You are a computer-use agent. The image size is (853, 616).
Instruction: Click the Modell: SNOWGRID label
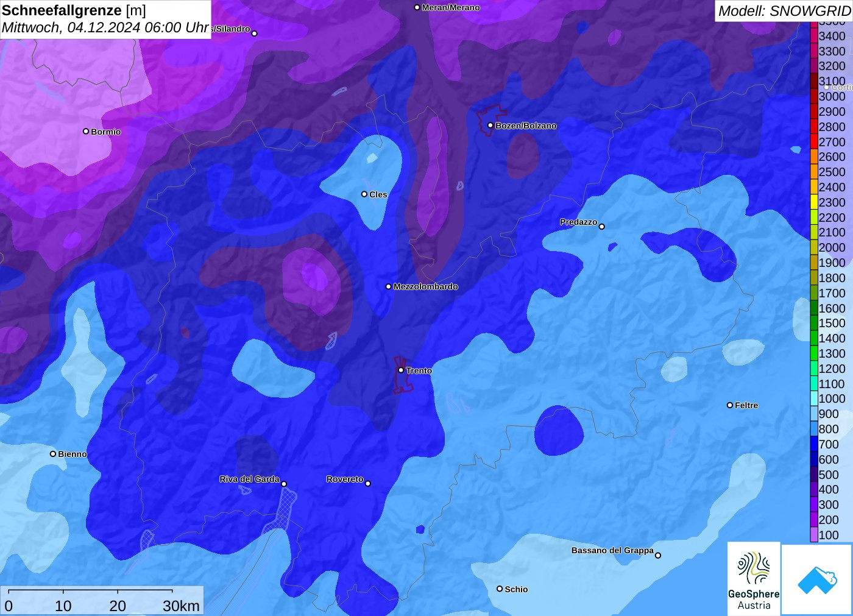click(784, 11)
